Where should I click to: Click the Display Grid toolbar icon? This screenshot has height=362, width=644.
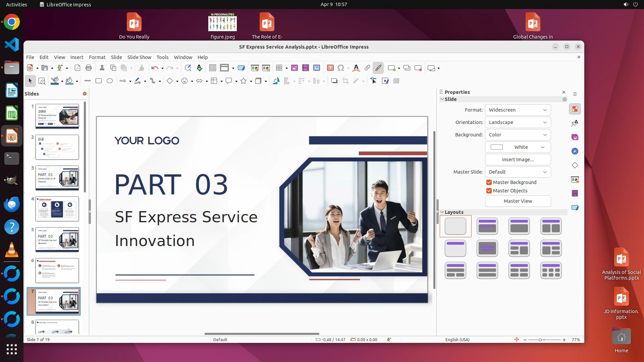click(x=212, y=68)
